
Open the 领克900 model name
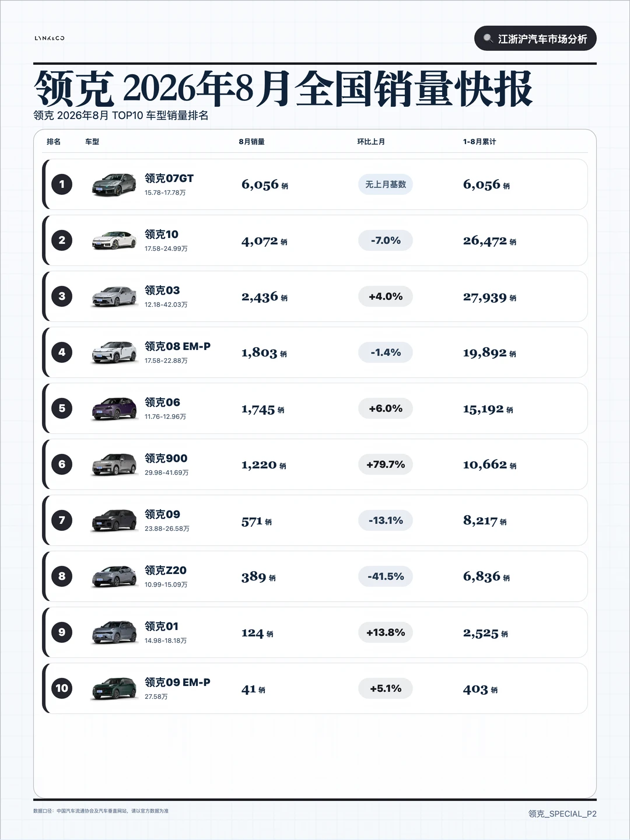pos(166,458)
